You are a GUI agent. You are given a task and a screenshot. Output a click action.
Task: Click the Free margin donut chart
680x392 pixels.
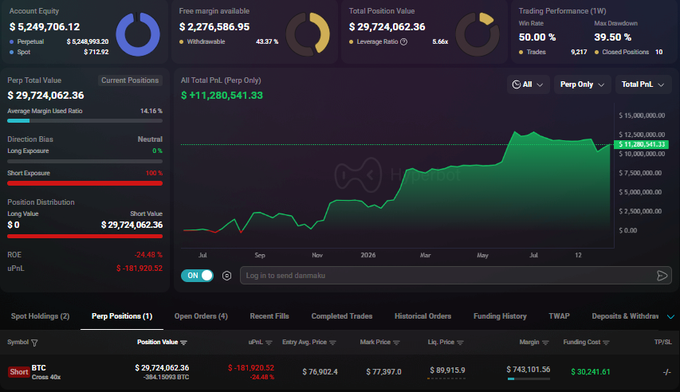(x=308, y=34)
